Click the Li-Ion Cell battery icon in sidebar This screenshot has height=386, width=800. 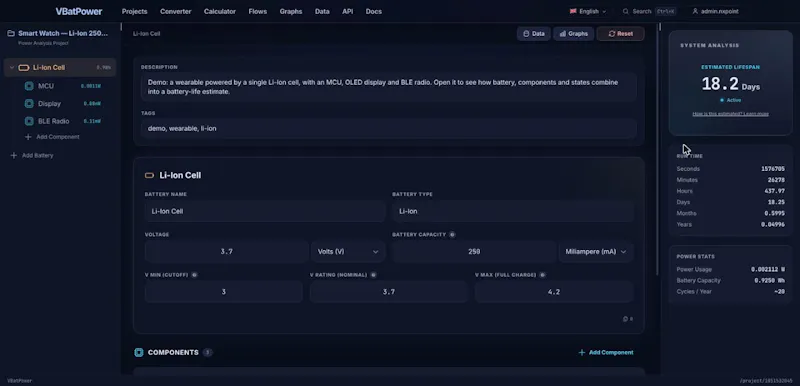[23, 67]
